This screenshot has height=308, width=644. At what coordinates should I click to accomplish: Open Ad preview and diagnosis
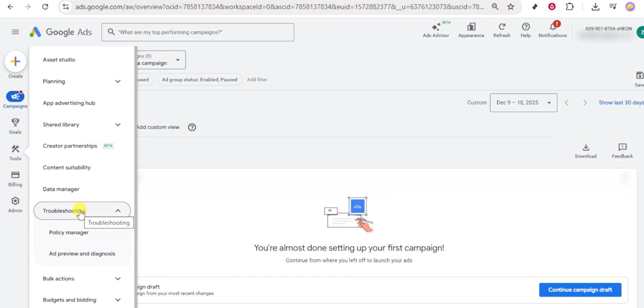pyautogui.click(x=82, y=254)
